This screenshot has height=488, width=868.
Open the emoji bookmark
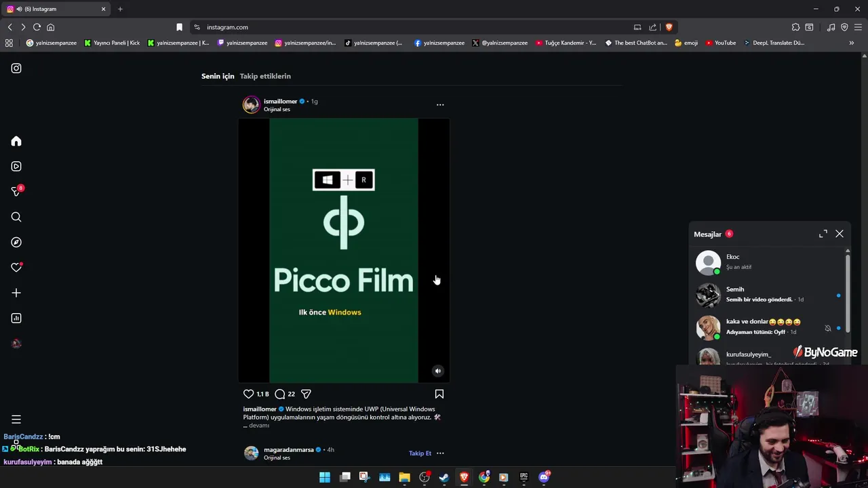(x=686, y=43)
